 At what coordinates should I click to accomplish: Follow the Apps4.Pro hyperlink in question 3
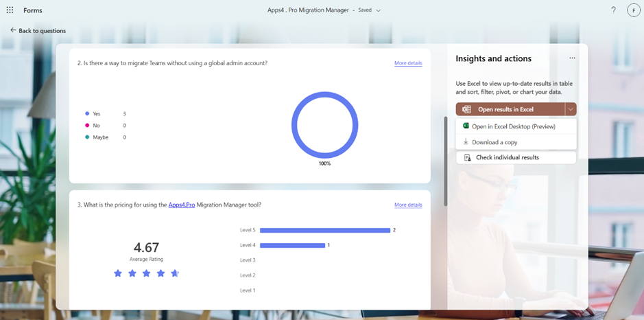[x=182, y=205]
